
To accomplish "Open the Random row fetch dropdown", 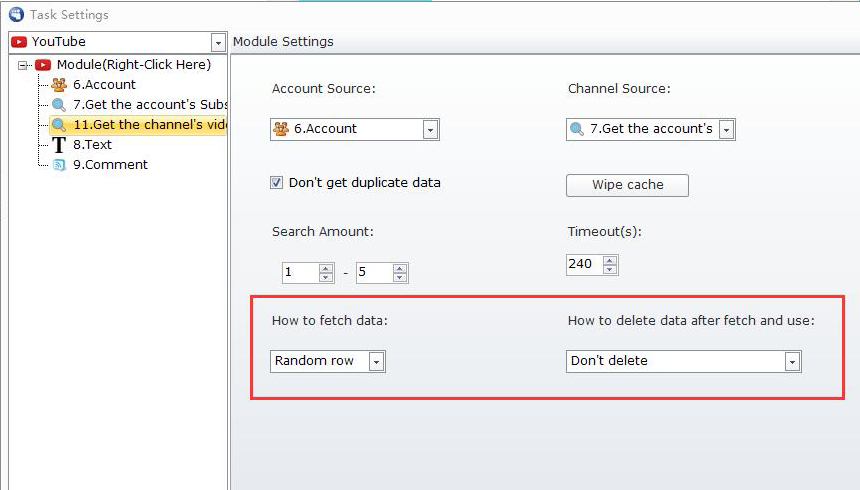I will (x=376, y=361).
